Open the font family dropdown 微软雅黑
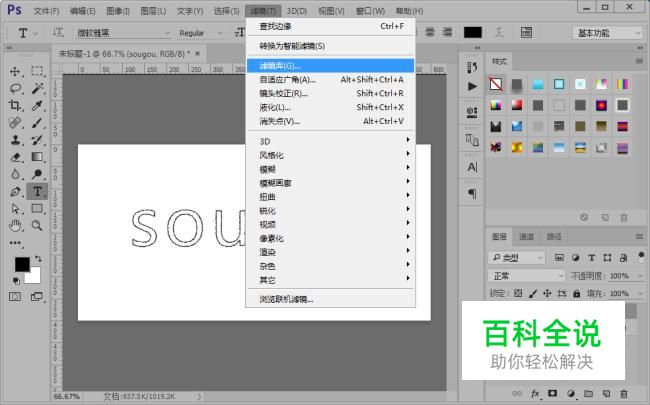Screen dimensions: 650x405 pyautogui.click(x=124, y=33)
